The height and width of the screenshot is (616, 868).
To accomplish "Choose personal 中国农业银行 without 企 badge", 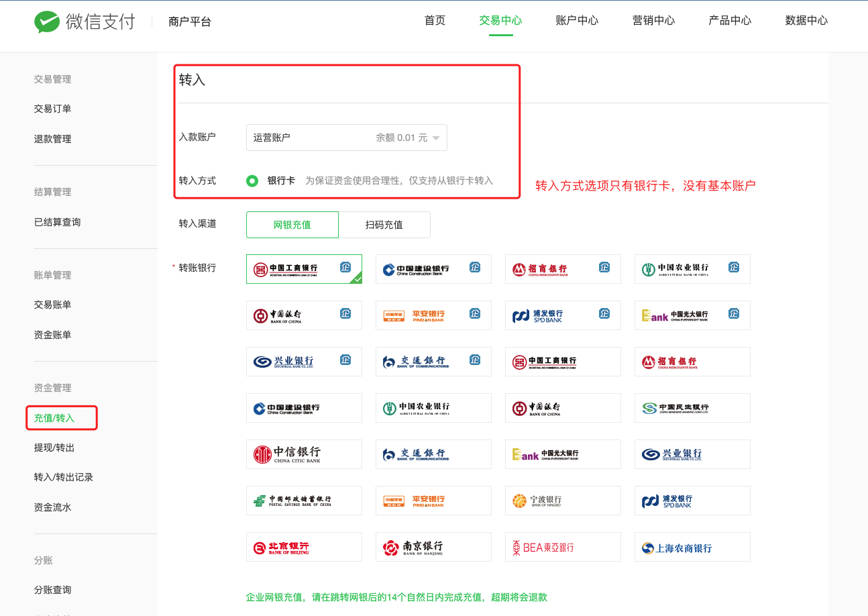I will [433, 408].
